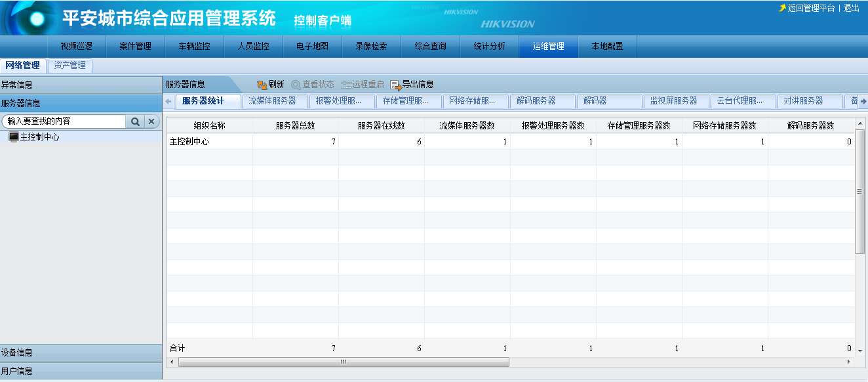The image size is (868, 382).
Task: Expand the 异常信息 panel
Action: click(81, 85)
